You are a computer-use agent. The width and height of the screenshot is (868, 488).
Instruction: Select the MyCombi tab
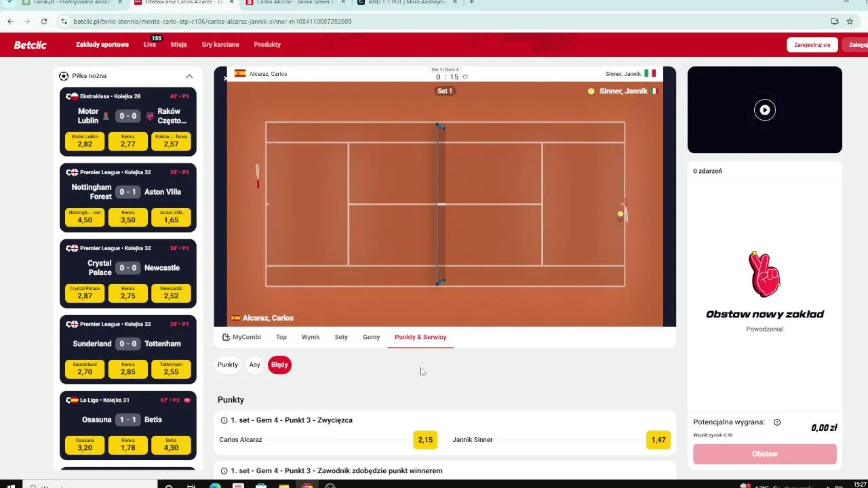241,337
